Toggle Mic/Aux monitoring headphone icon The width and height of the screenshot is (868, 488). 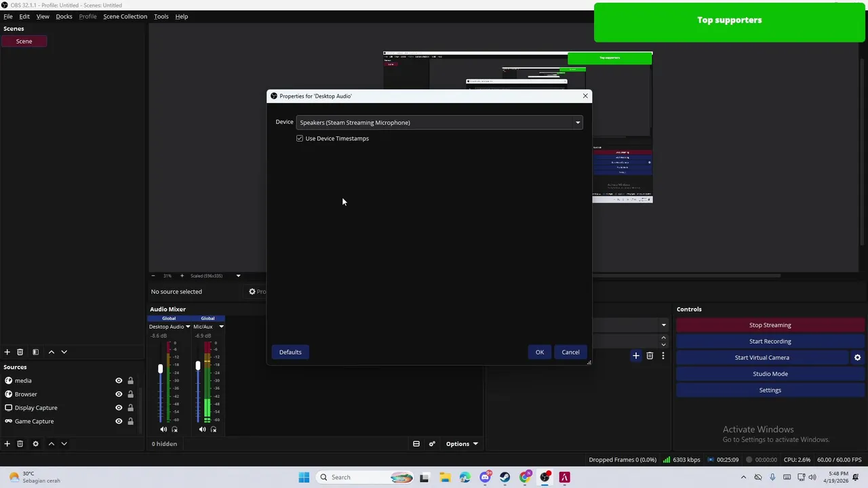pyautogui.click(x=214, y=429)
